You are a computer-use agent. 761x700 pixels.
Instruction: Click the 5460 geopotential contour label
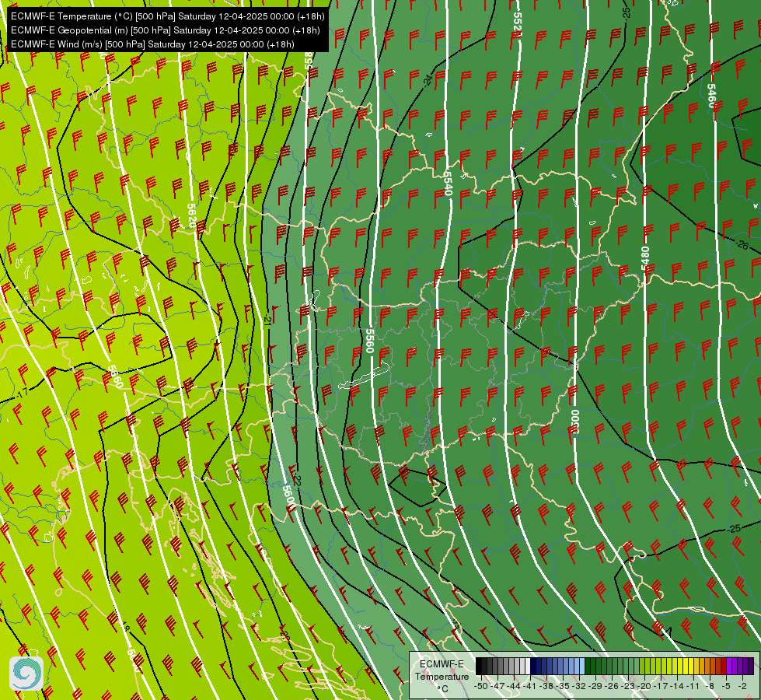pyautogui.click(x=711, y=96)
